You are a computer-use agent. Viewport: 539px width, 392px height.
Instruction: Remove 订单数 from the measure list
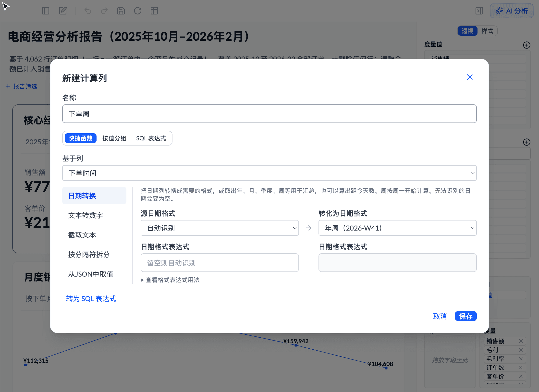(521, 367)
